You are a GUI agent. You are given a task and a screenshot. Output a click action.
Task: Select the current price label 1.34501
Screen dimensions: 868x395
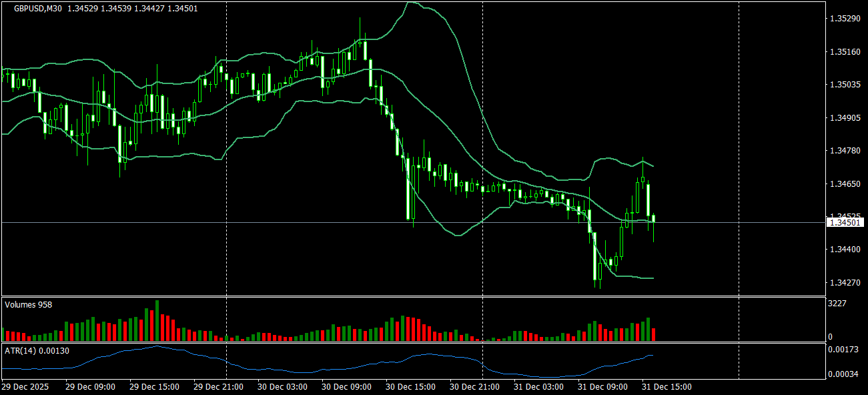pos(846,222)
